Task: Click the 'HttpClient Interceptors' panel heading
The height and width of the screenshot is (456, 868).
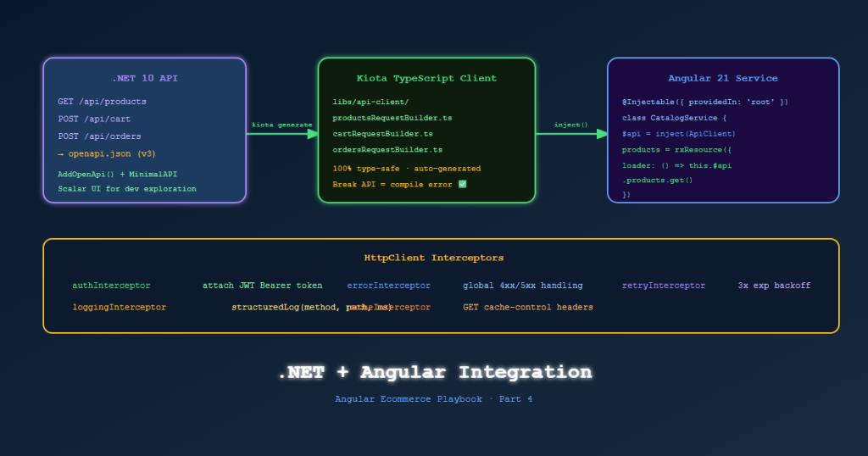Action: pos(434,258)
